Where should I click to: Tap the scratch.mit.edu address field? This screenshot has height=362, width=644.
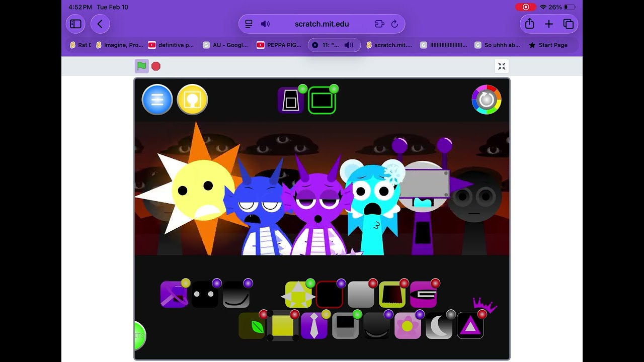[x=322, y=24]
